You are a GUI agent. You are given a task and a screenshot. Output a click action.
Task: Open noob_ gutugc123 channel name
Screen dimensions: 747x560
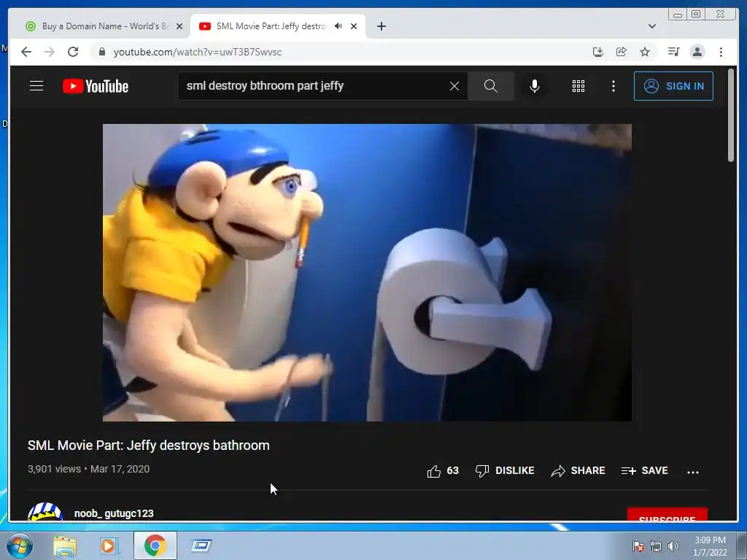coord(114,513)
